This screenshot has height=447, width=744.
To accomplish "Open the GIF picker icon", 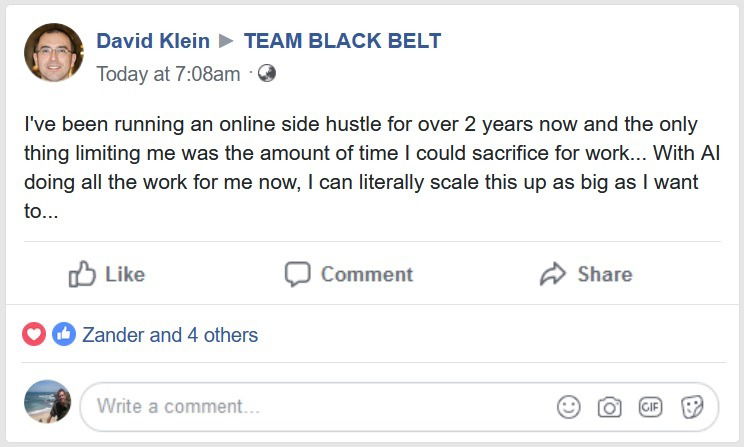I will [651, 407].
